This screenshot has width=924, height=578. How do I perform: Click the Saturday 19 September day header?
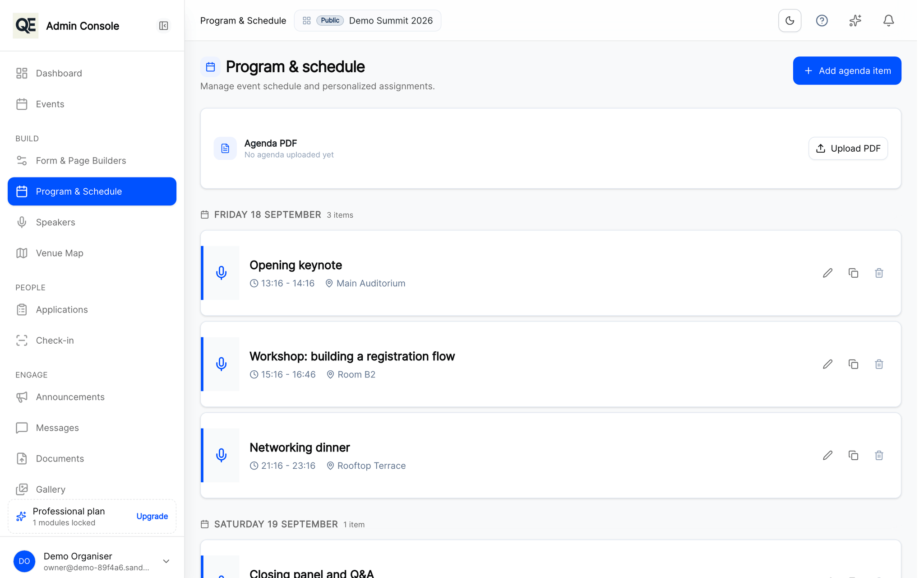[x=276, y=524]
